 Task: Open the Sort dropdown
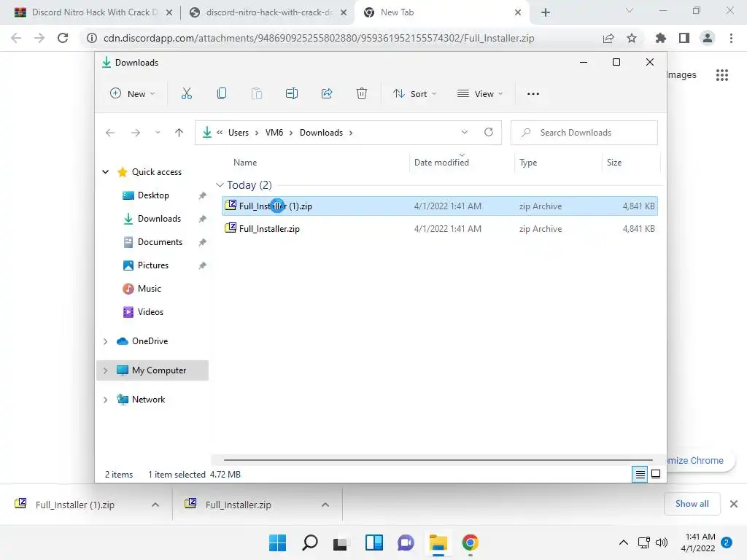[414, 94]
